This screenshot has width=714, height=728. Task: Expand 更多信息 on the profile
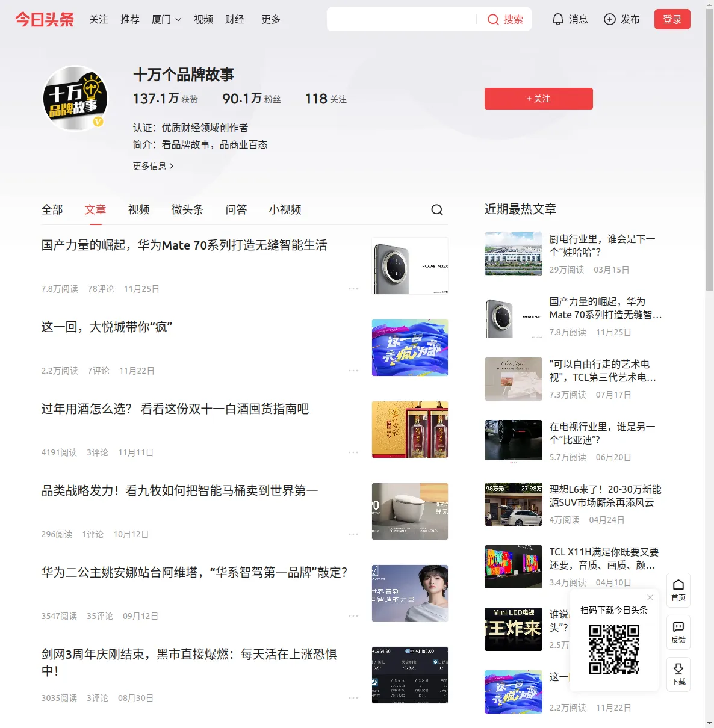153,166
